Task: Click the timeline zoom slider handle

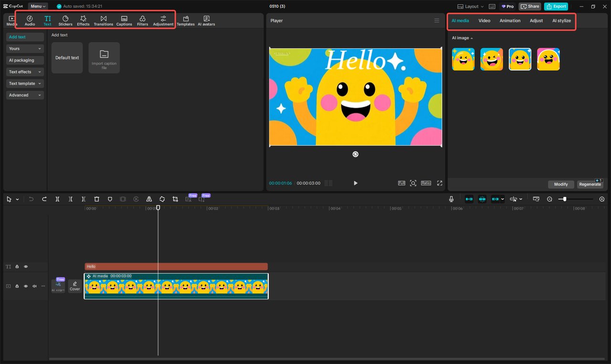Action: 565,199
